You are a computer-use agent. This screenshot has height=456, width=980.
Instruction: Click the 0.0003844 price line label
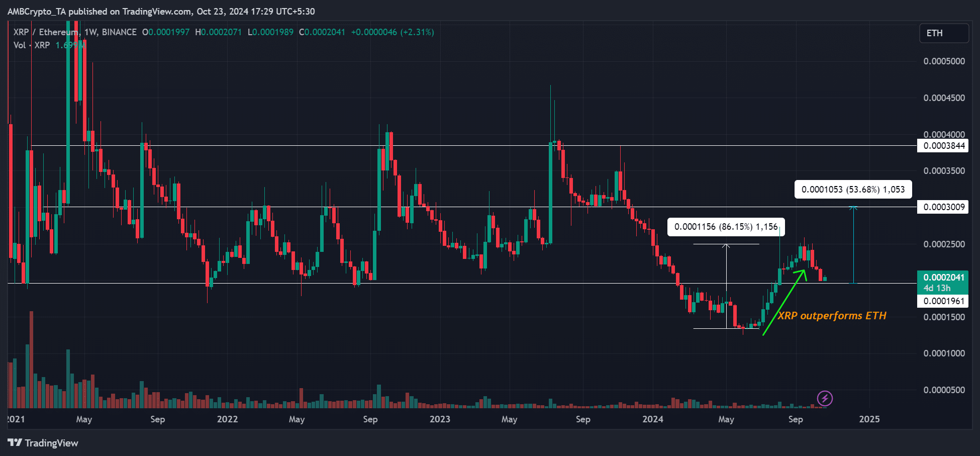tap(943, 146)
